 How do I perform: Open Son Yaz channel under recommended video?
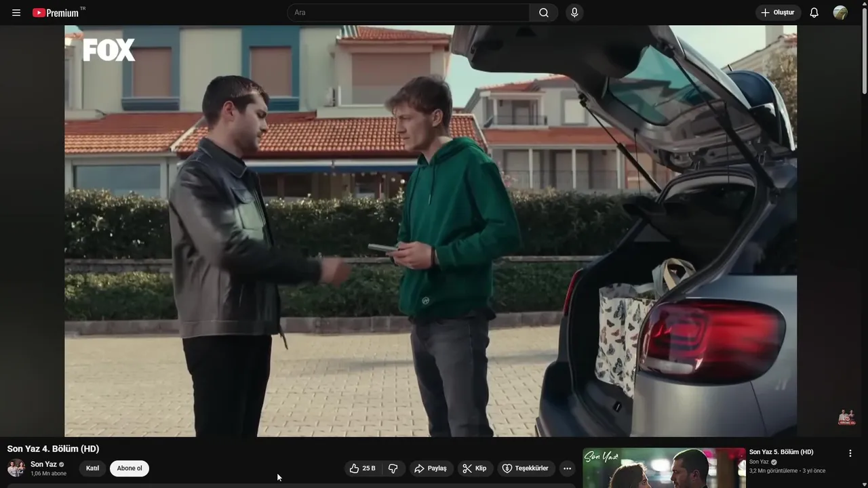tap(759, 462)
